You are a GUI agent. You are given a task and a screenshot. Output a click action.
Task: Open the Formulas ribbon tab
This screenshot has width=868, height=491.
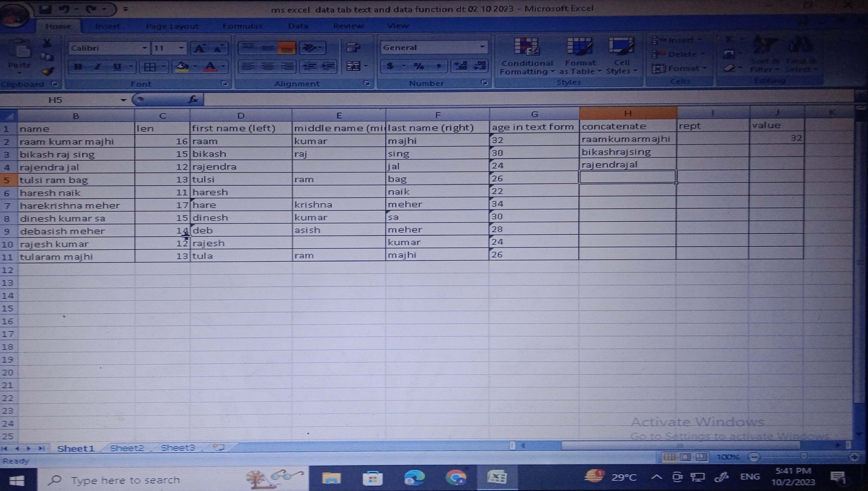point(242,26)
